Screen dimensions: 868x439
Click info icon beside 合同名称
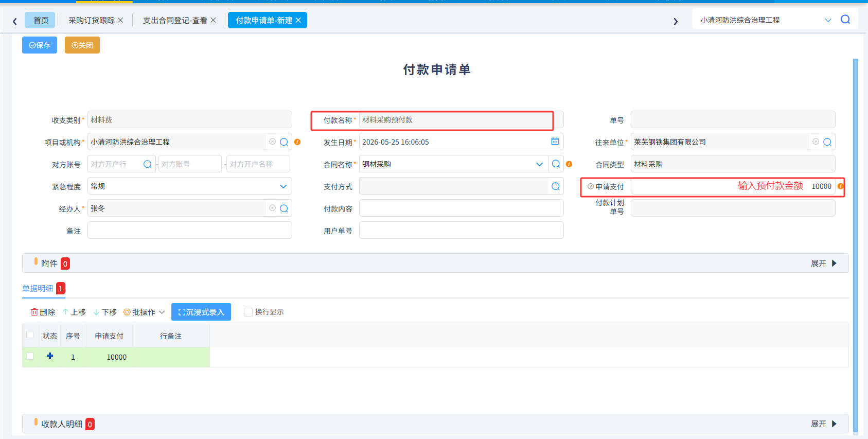click(x=569, y=164)
